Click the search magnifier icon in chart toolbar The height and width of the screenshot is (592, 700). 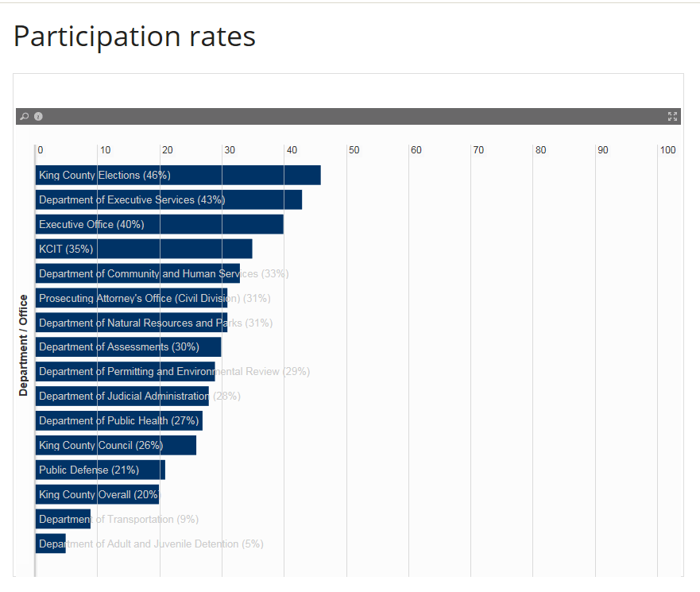tap(25, 117)
